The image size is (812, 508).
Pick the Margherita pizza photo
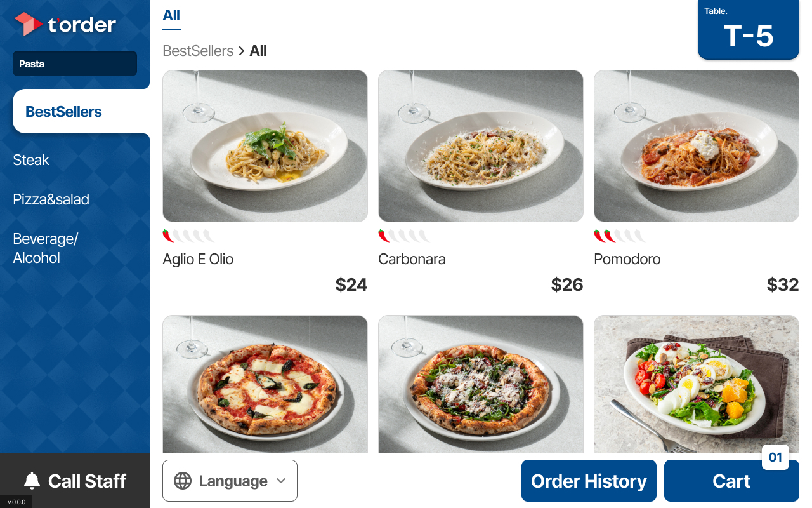tap(265, 384)
